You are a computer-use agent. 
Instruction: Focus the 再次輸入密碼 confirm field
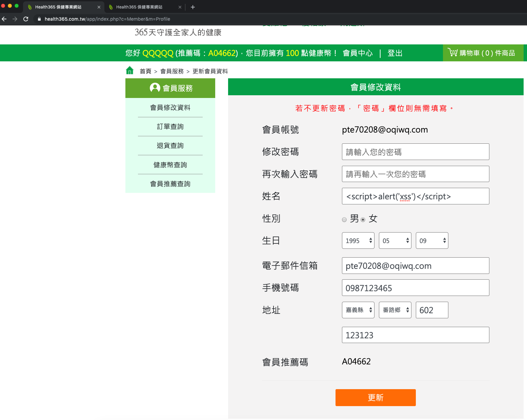click(x=415, y=174)
